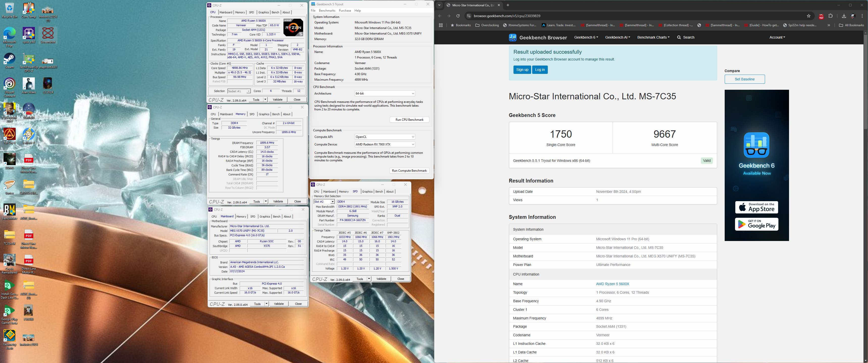Switch to Mainboard tab in top CPU-Z window
Image resolution: width=868 pixels, height=363 pixels.
pyautogui.click(x=226, y=12)
